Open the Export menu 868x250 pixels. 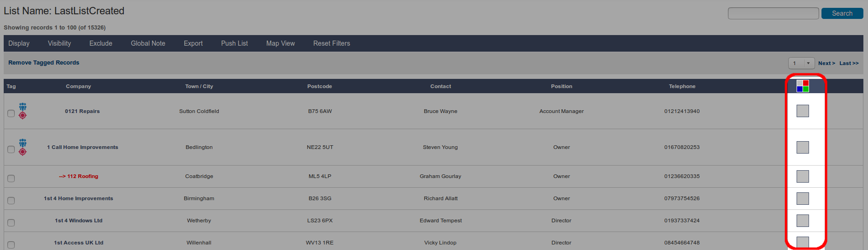tap(193, 43)
